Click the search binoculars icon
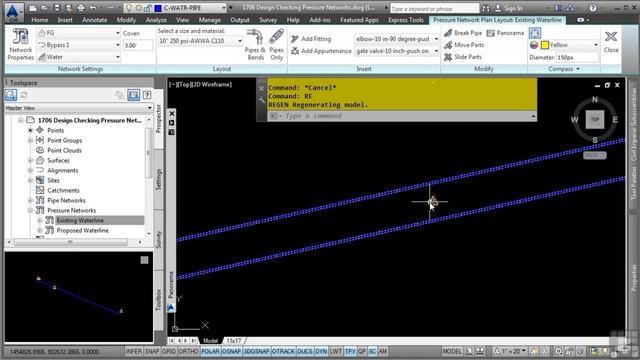The width and height of the screenshot is (640, 360). point(486,8)
